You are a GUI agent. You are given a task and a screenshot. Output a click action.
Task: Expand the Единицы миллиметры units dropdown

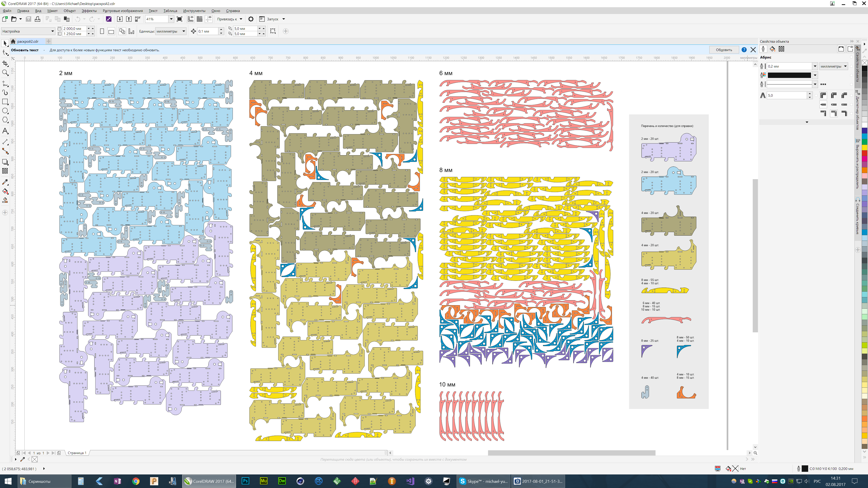coord(184,31)
